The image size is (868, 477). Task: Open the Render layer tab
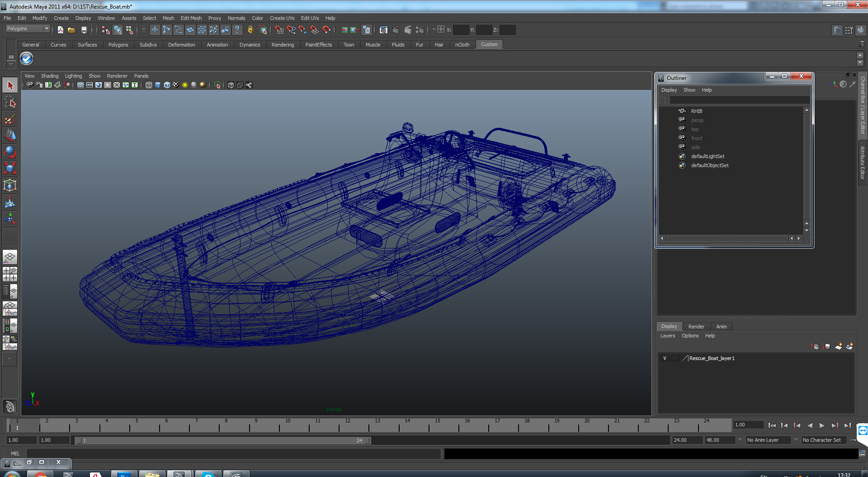pos(696,327)
